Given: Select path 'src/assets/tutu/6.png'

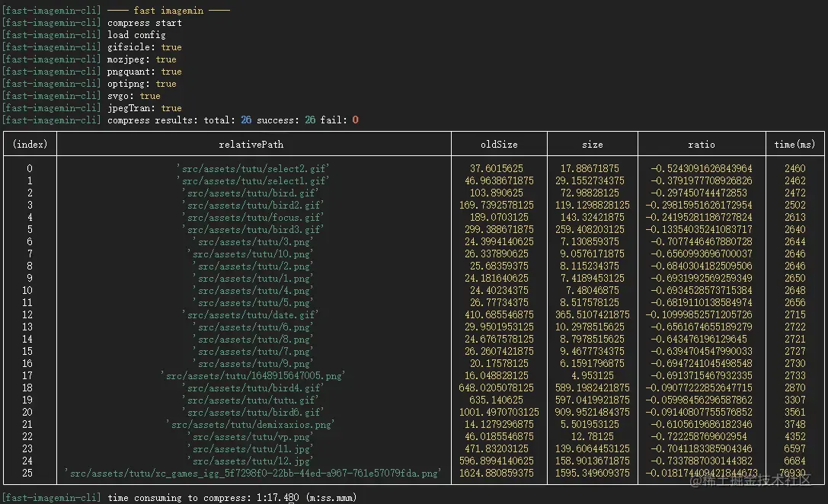Looking at the screenshot, I should tap(253, 327).
